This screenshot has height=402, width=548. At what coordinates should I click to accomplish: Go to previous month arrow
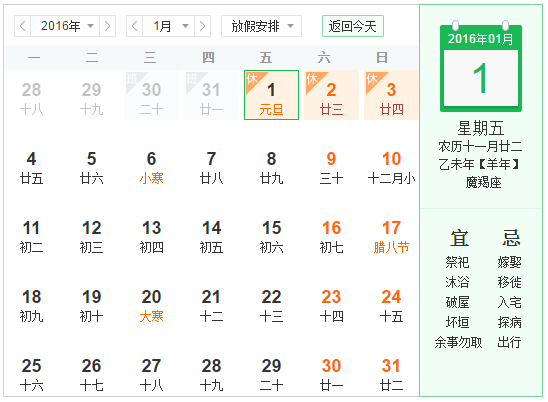(x=134, y=26)
